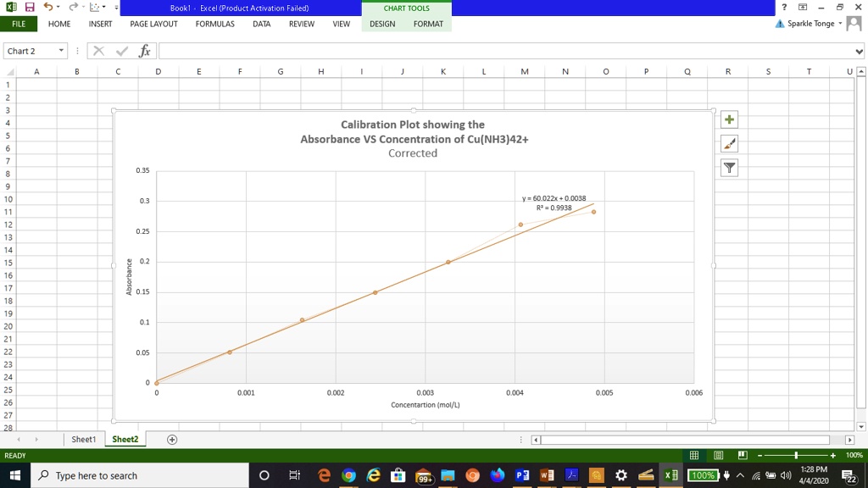
Task: Mute audio via the system tray speaker
Action: (x=785, y=475)
